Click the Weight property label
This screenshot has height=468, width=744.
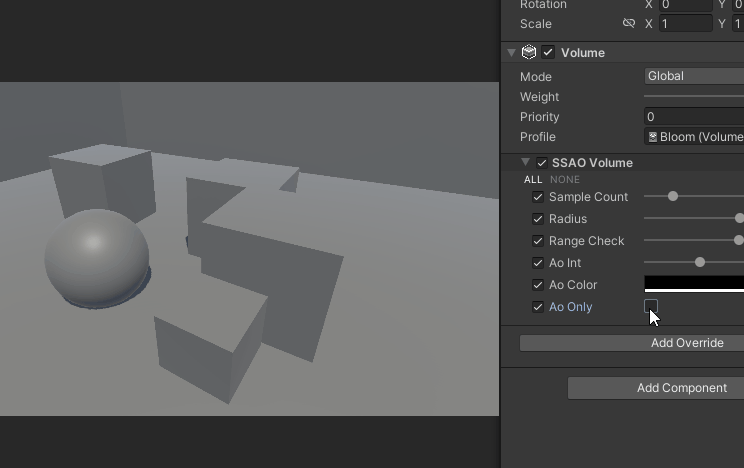pyautogui.click(x=539, y=97)
